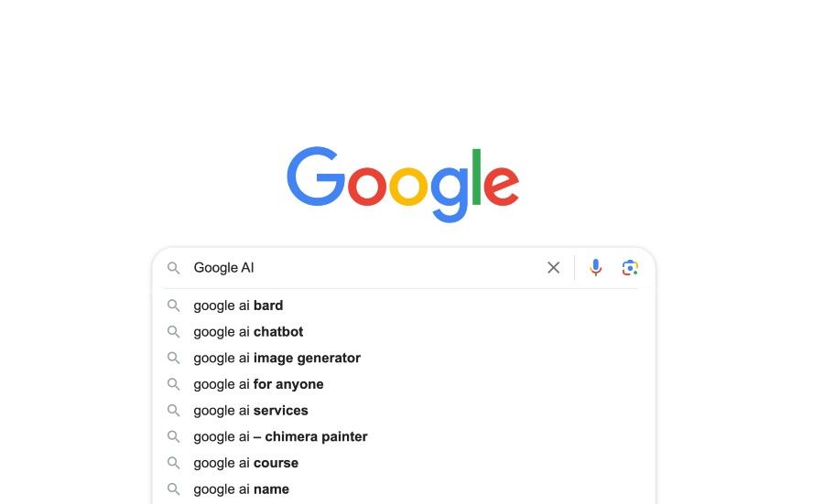Open Google Lens image search icon

point(630,267)
